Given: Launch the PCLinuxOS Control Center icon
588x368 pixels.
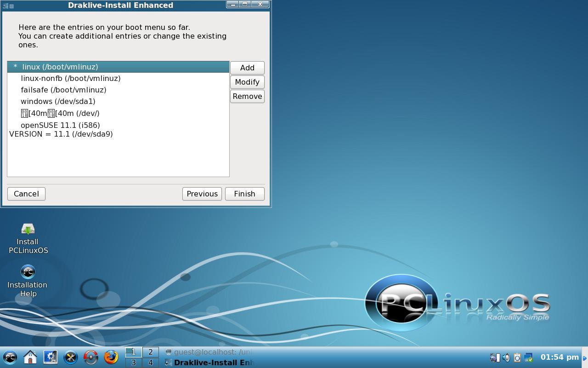Looking at the screenshot, I should tap(51, 357).
